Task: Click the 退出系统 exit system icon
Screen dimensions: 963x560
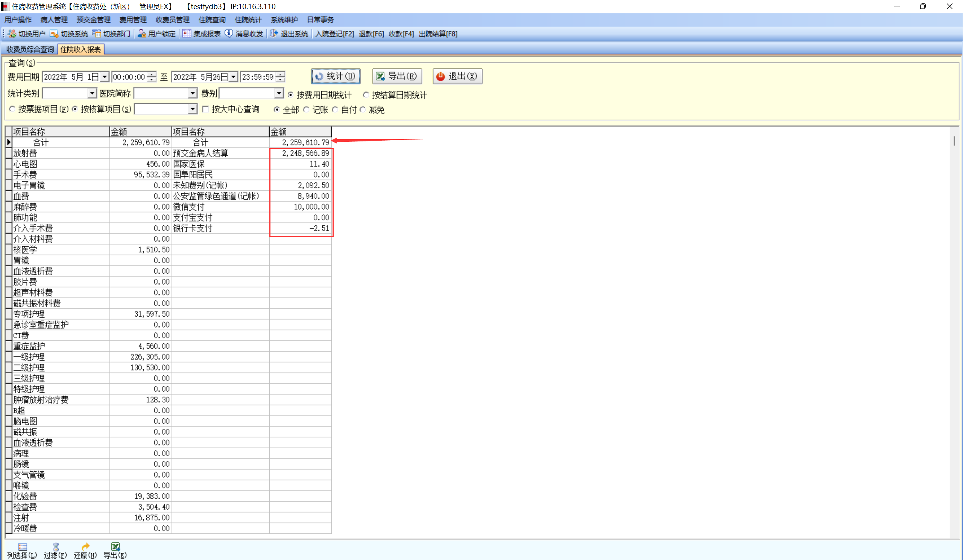Action: coord(273,33)
